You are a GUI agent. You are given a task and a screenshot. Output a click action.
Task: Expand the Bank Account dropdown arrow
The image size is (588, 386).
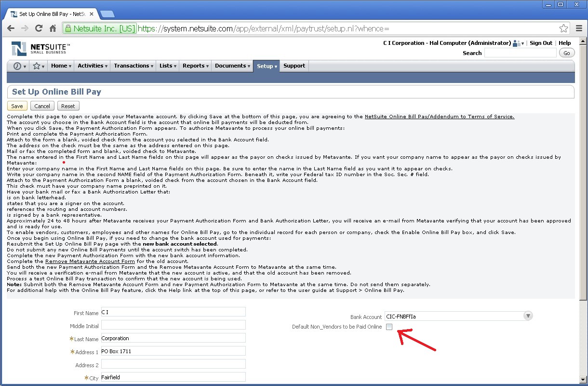tap(528, 316)
